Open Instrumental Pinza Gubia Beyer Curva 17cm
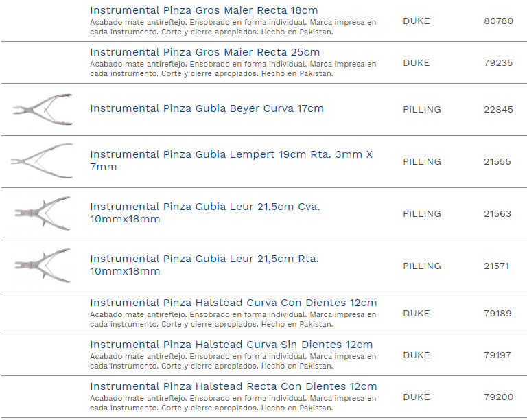The image size is (527, 420). [x=207, y=108]
